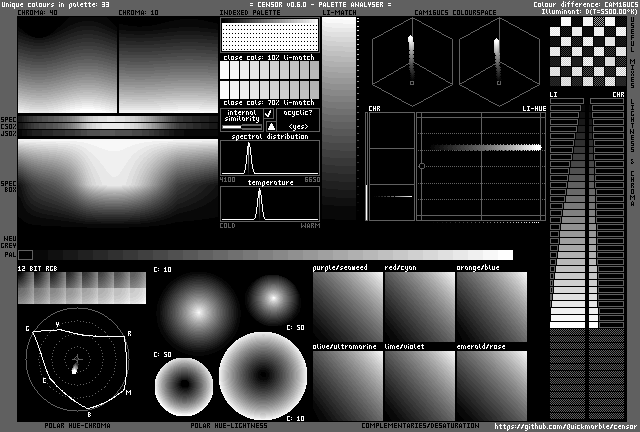
Task: Click the temperature graph peak
Action: coord(260,194)
